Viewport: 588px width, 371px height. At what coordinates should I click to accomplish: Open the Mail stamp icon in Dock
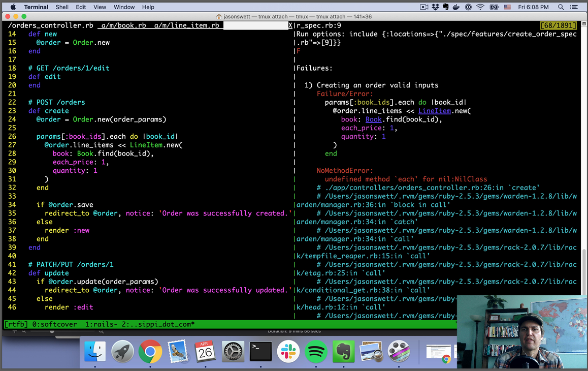pyautogui.click(x=178, y=352)
